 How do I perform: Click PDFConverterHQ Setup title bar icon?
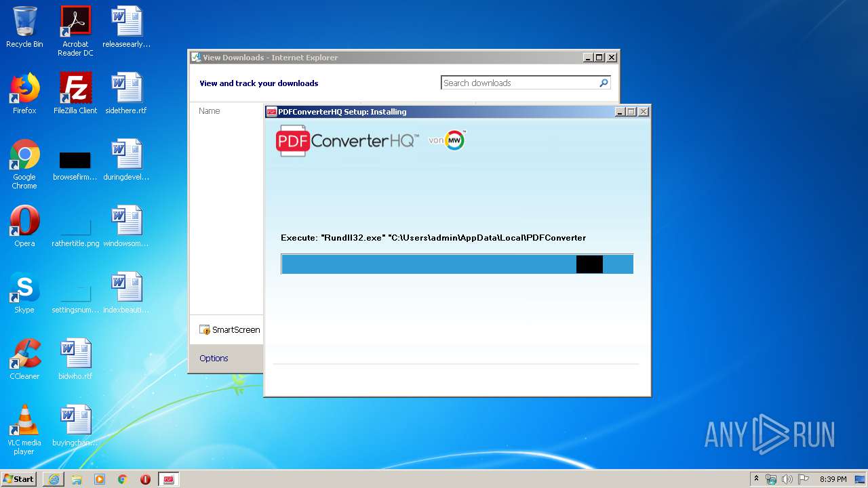(x=271, y=112)
